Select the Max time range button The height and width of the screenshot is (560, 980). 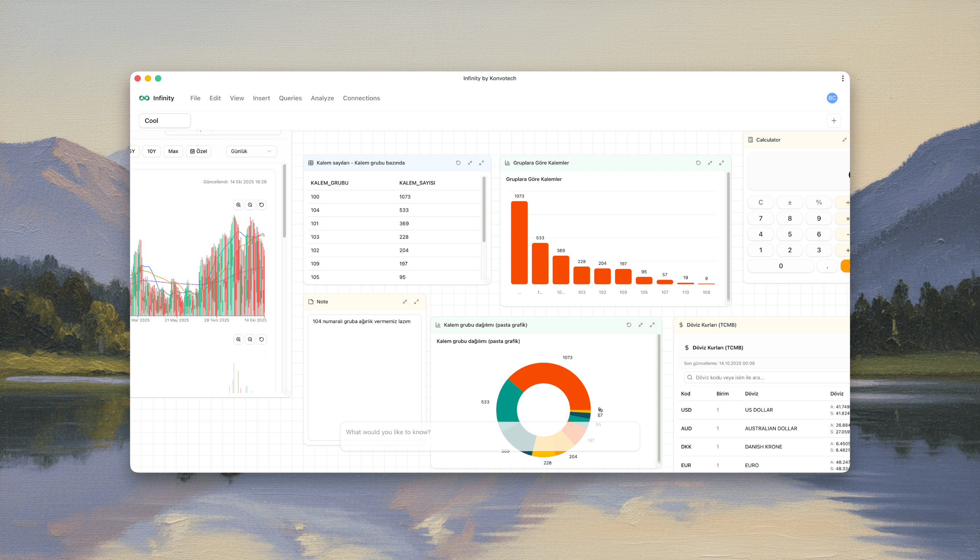tap(173, 151)
